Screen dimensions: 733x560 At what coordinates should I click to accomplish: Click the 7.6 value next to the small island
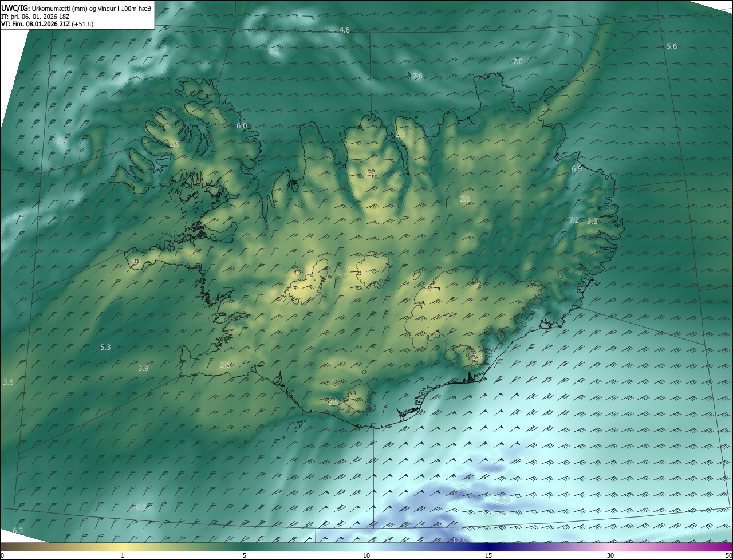tap(417, 76)
